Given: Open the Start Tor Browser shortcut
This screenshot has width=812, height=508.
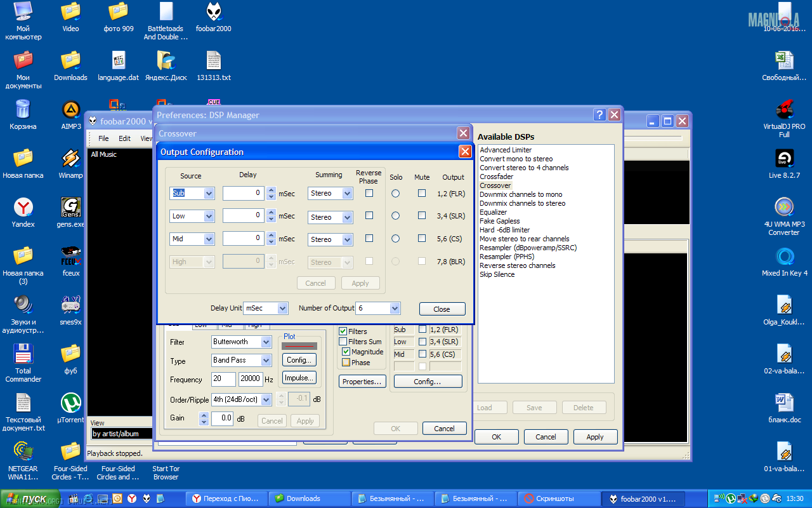Looking at the screenshot, I should (x=166, y=473).
